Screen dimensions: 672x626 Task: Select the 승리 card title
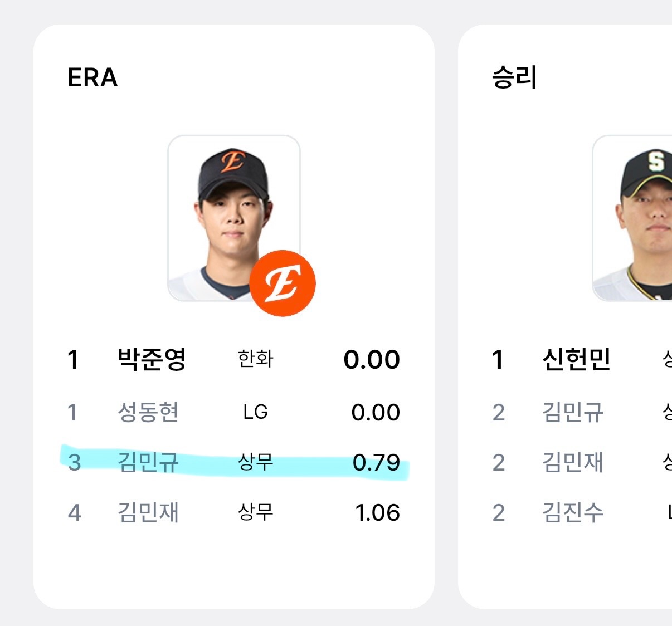pos(514,77)
